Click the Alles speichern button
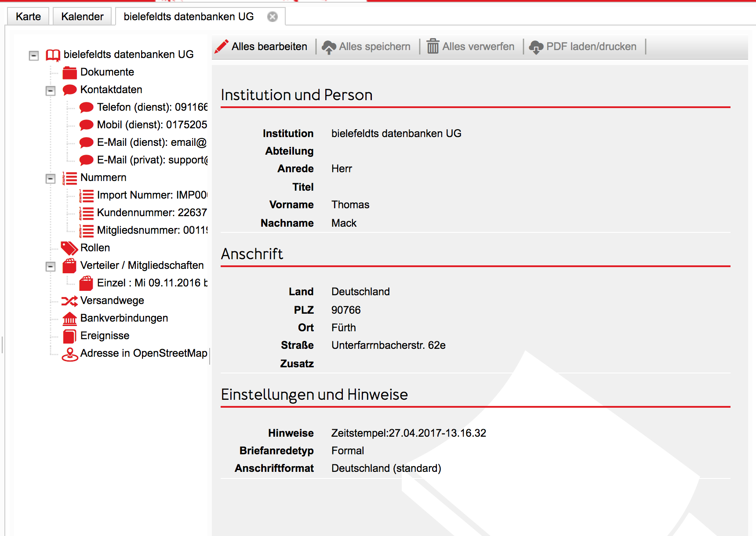The image size is (756, 536). [366, 47]
